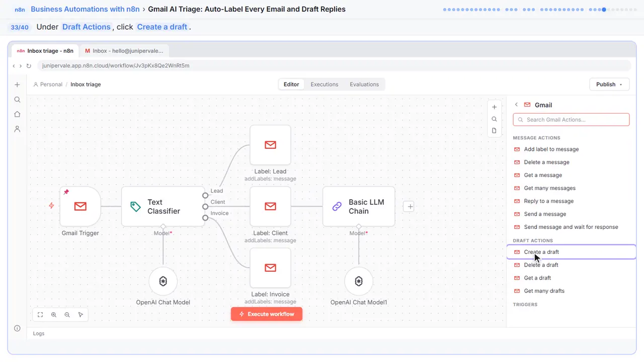Select the Text Classifier node
Image resolution: width=644 pixels, height=362 pixels.
pos(163,206)
